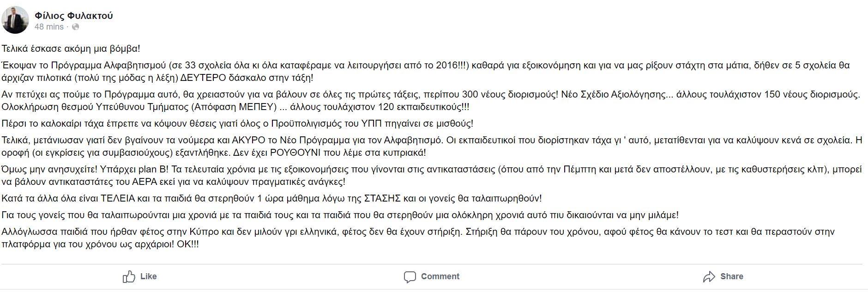The height and width of the screenshot is (294, 868).
Task: Click the line 'Τελικά έσκασε ακόμη μια βόμβα!'
Action: pyautogui.click(x=71, y=49)
